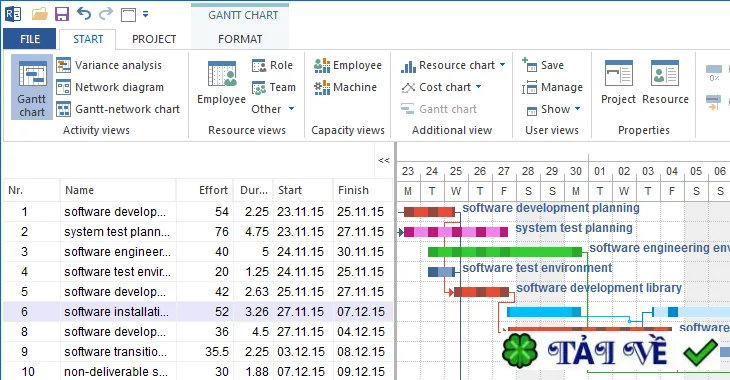Click the Save floppy disk icon
730x380 pixels.
pos(62,14)
